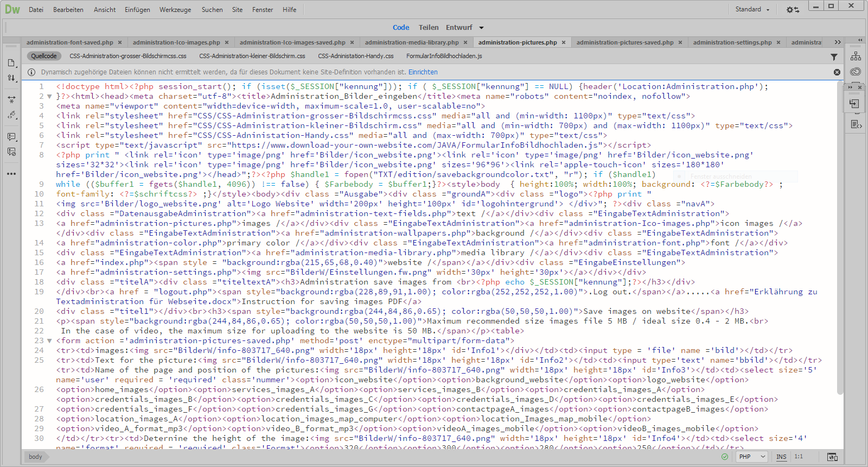Open Hilfe menu
Viewport: 868px width, 467px height.
(x=290, y=10)
